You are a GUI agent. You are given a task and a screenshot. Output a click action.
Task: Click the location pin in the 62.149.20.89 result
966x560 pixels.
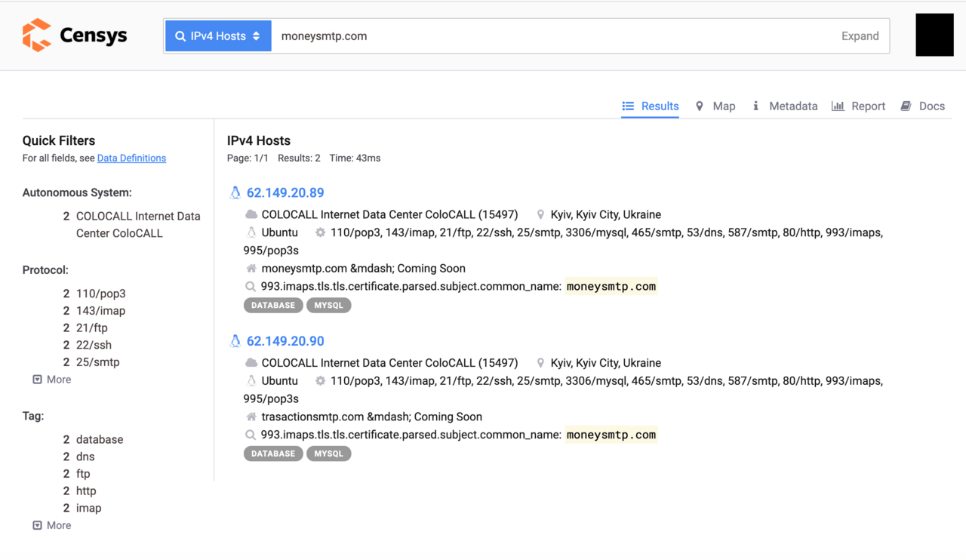(x=540, y=215)
